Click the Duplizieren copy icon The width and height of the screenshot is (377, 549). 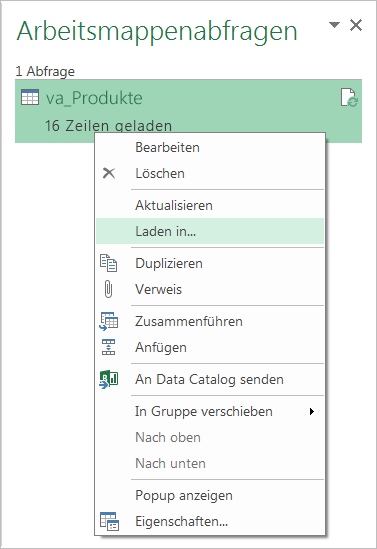tap(109, 263)
